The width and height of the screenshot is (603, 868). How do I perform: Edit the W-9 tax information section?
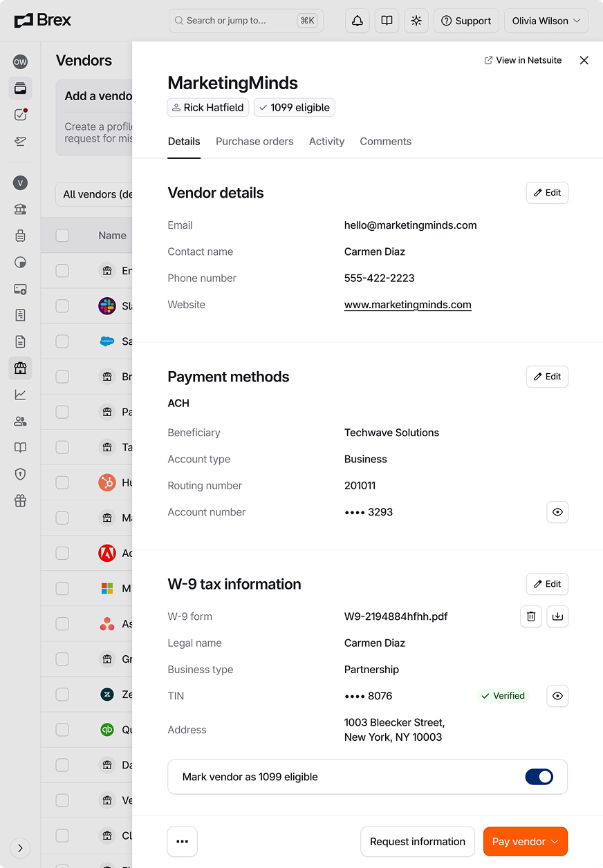(x=547, y=584)
